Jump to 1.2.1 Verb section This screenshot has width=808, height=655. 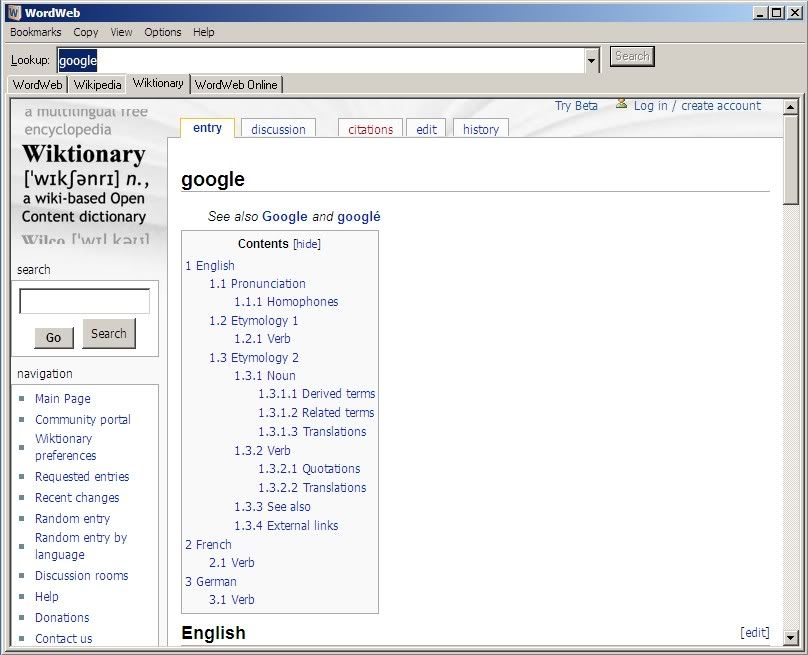coord(262,339)
